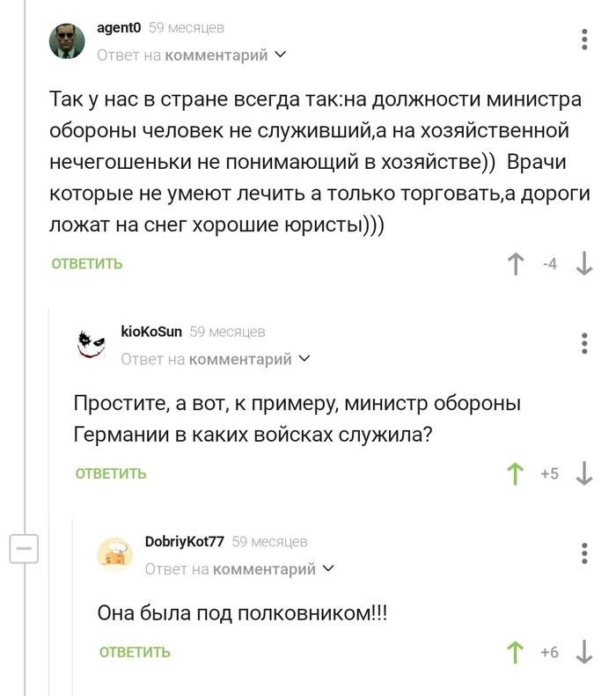
Task: Click DobriyKot77's avatar picture
Action: [x=115, y=555]
